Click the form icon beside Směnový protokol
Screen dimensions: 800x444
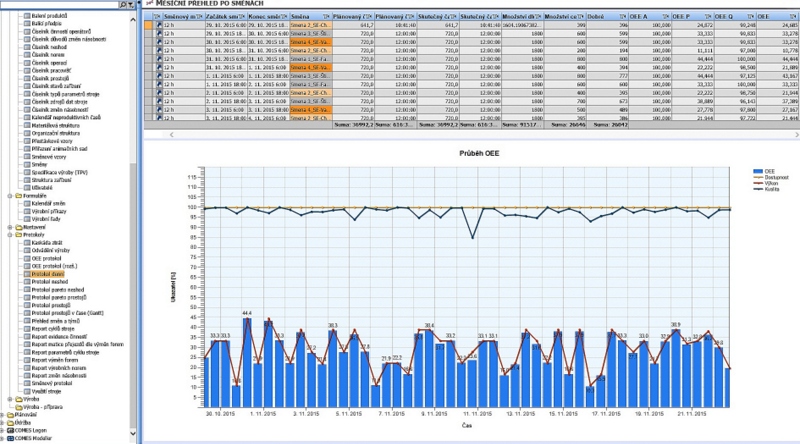27,383
